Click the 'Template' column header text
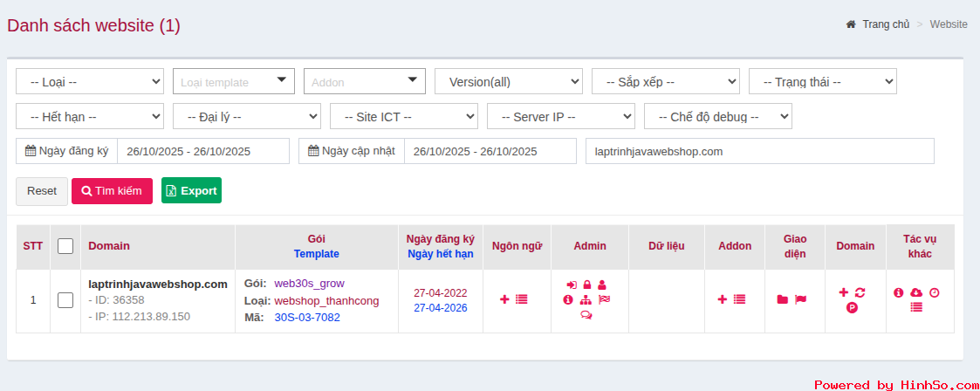Viewport: 980px width, 391px height. 316,254
